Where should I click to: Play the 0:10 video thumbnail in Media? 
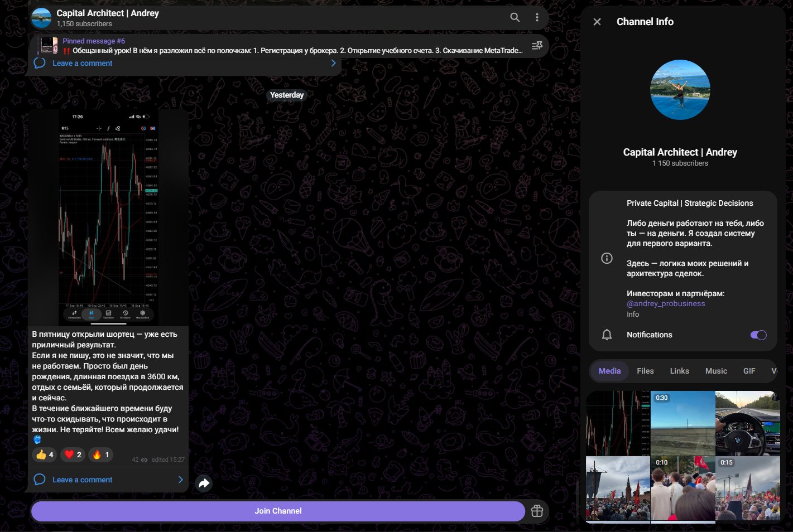[683, 489]
